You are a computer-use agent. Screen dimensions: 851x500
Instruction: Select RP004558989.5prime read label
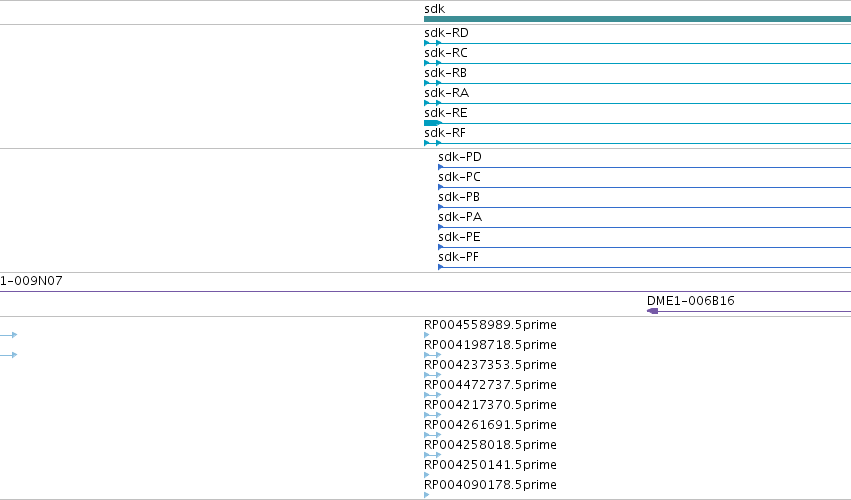point(490,325)
